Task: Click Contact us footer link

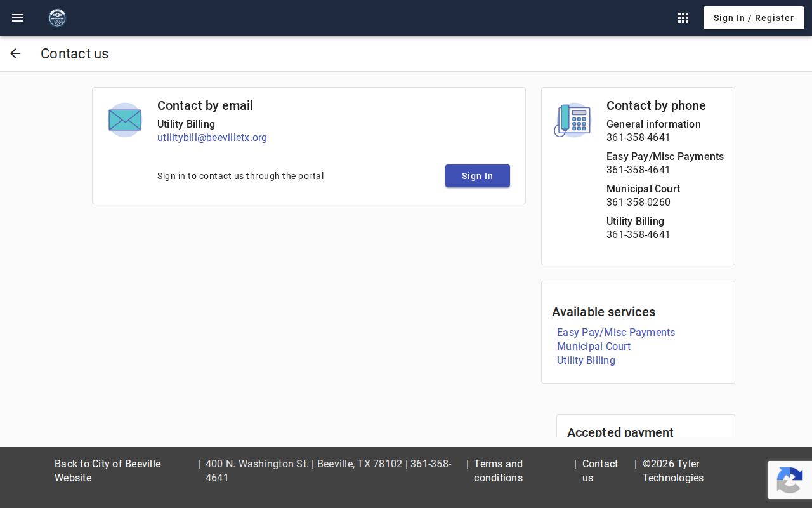Action: click(600, 471)
